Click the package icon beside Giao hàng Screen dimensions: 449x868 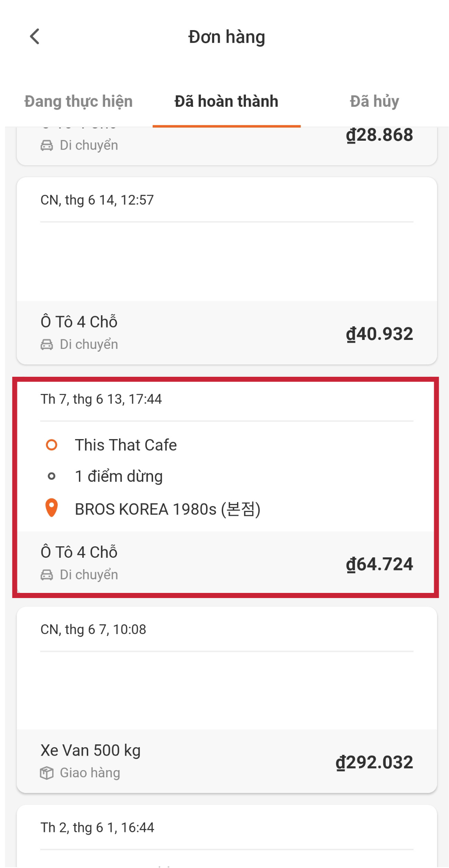point(47,773)
